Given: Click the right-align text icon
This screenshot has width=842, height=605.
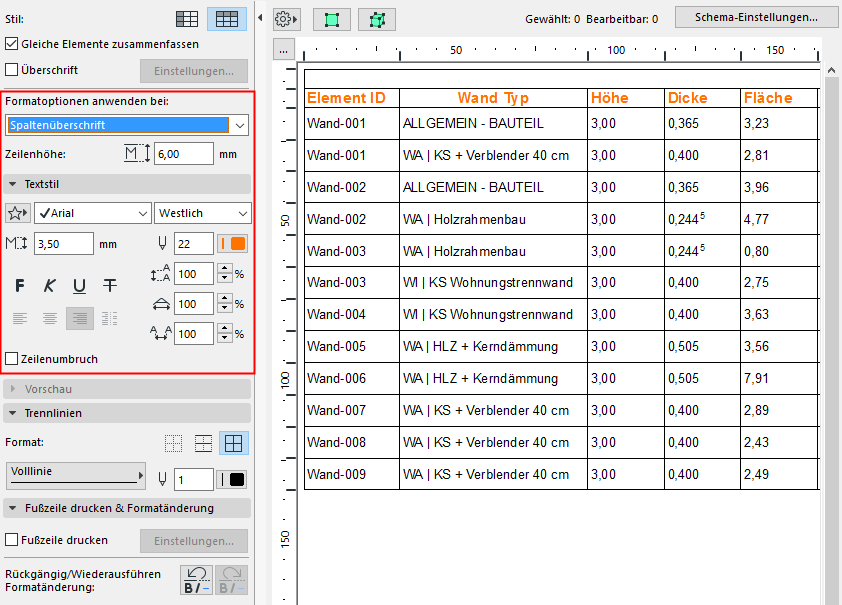Looking at the screenshot, I should pyautogui.click(x=80, y=318).
